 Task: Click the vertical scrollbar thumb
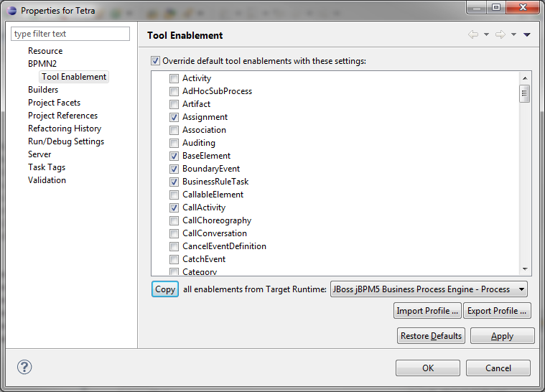pyautogui.click(x=525, y=93)
